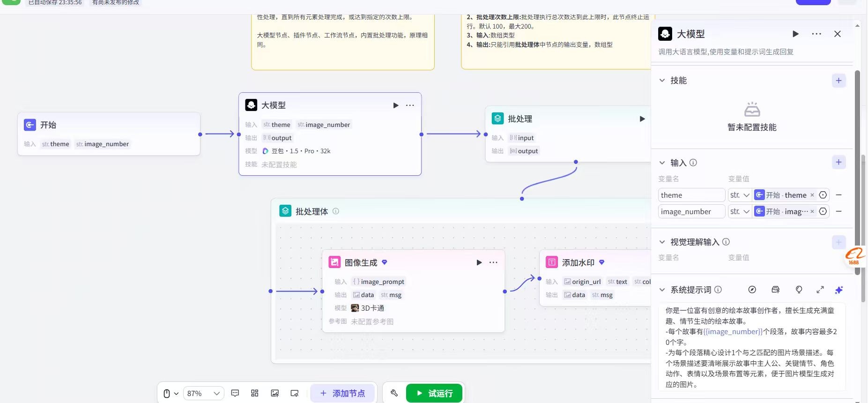This screenshot has height=403, width=868.
Task: Click the green 试运行 button
Action: pyautogui.click(x=434, y=393)
